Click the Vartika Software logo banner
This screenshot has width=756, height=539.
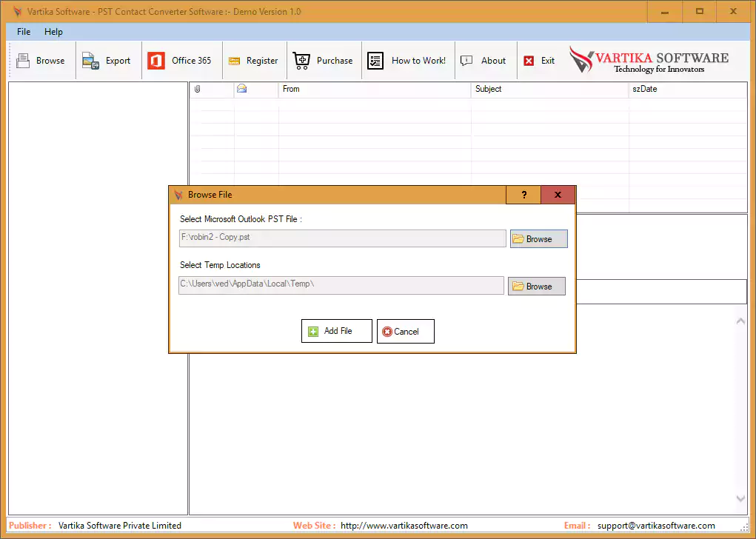649,60
